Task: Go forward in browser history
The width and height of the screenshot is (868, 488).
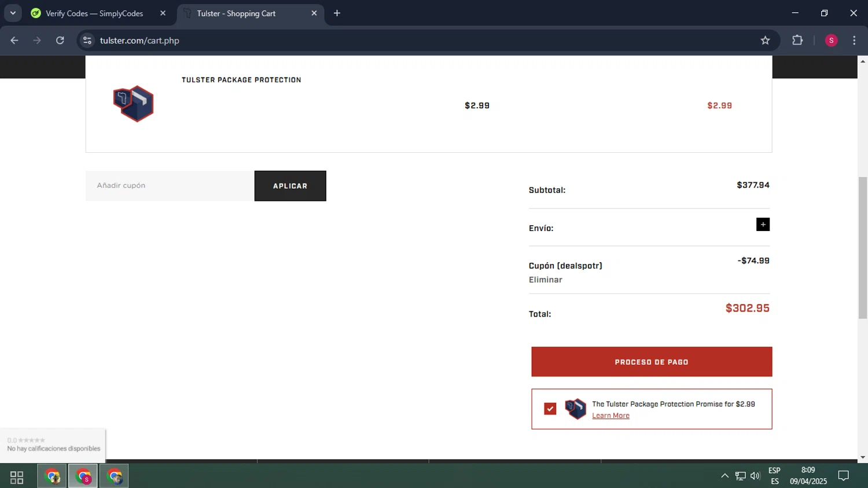Action: pos(37,41)
